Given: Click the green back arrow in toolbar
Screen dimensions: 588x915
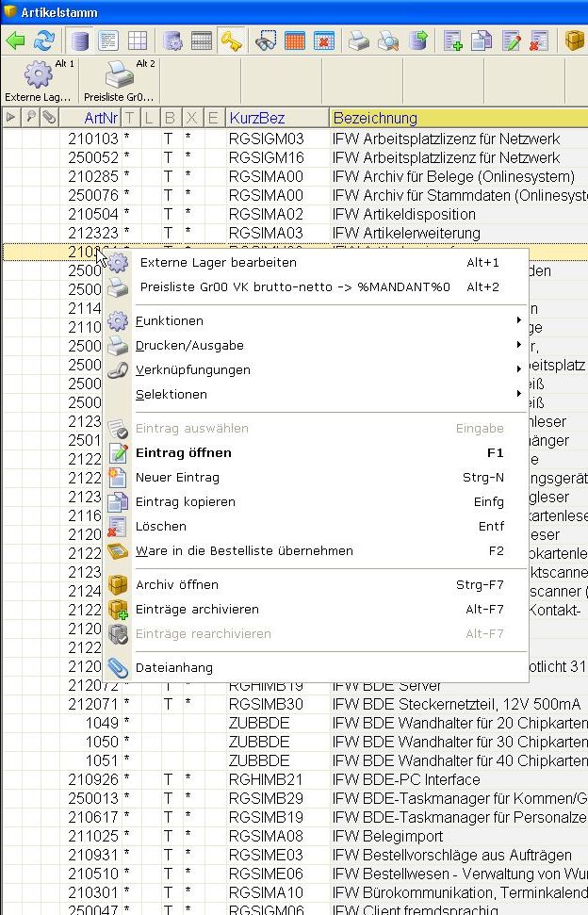Looking at the screenshot, I should click(x=16, y=41).
